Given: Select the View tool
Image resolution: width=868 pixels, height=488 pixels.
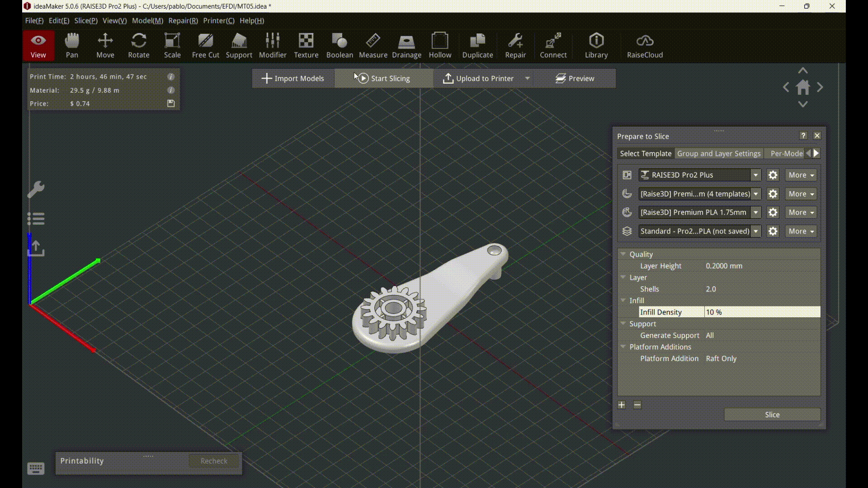Looking at the screenshot, I should (x=38, y=45).
